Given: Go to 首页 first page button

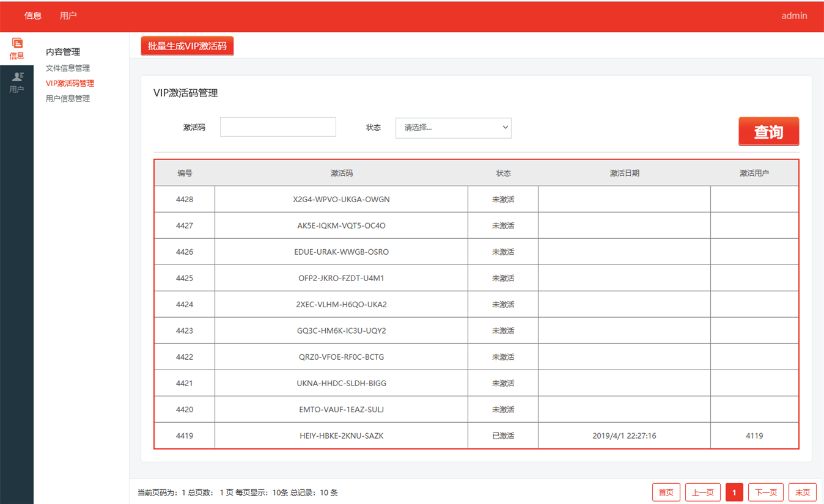Looking at the screenshot, I should point(666,492).
